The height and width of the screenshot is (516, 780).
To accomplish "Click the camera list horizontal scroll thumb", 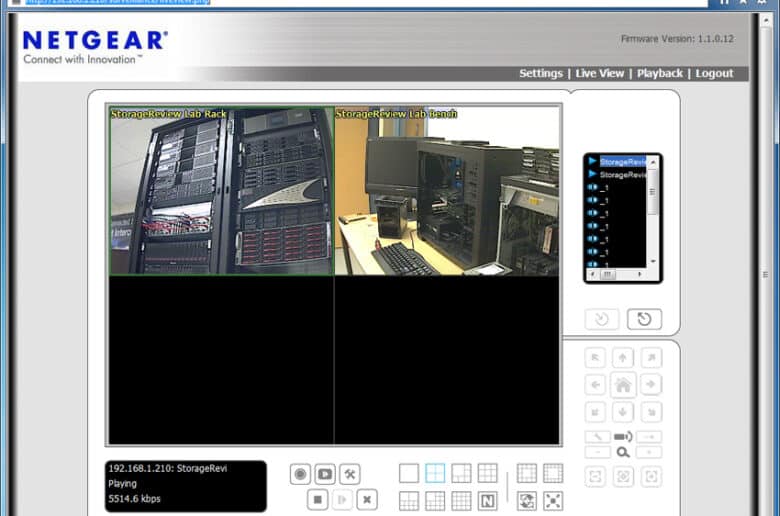I will coord(607,274).
